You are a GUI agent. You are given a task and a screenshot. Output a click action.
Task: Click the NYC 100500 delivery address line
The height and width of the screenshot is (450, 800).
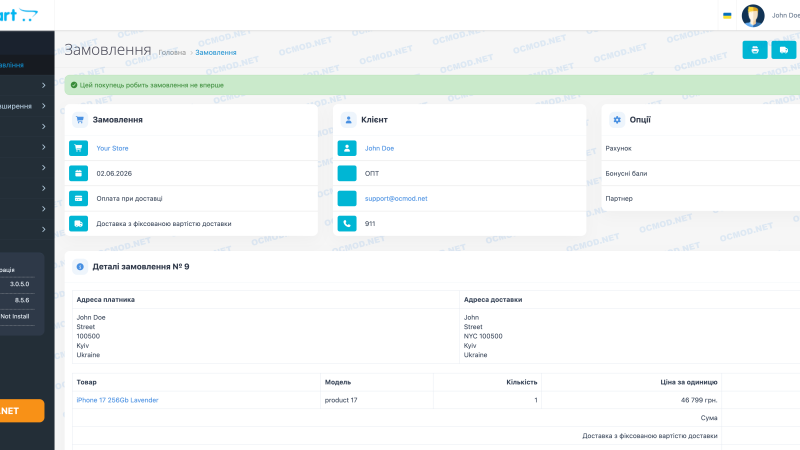(x=483, y=336)
